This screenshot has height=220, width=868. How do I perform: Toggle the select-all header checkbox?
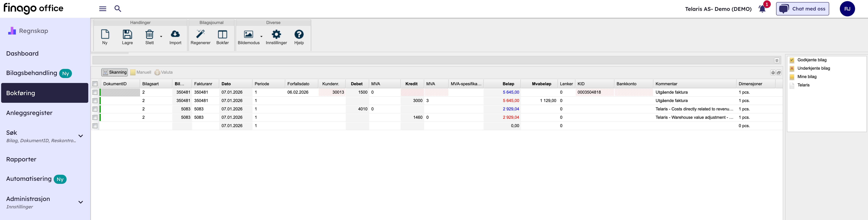[95, 84]
